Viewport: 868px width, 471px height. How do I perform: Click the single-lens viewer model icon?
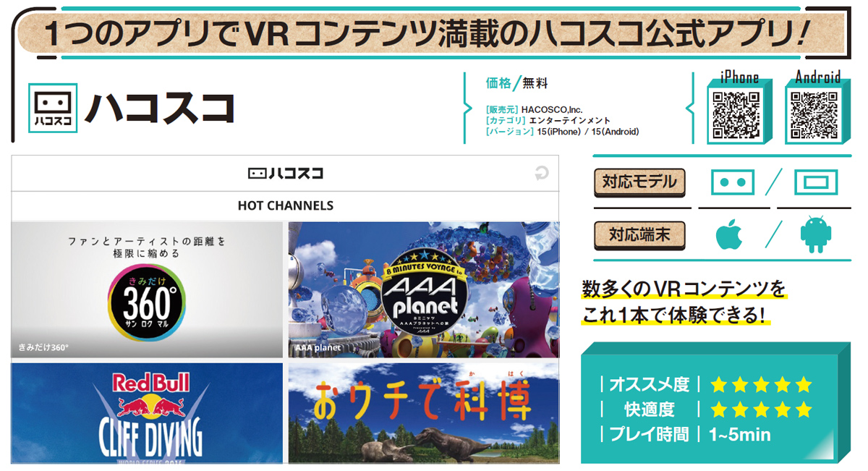click(x=815, y=183)
